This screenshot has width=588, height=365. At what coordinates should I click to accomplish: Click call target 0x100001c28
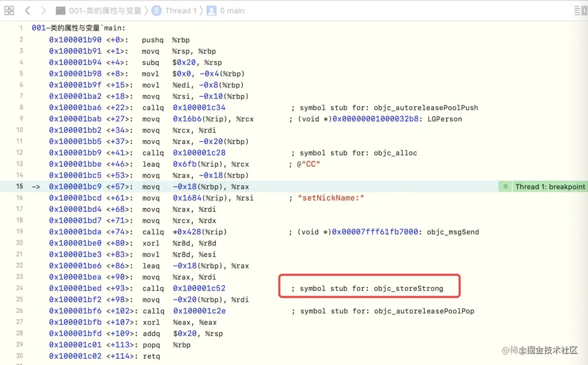[199, 153]
